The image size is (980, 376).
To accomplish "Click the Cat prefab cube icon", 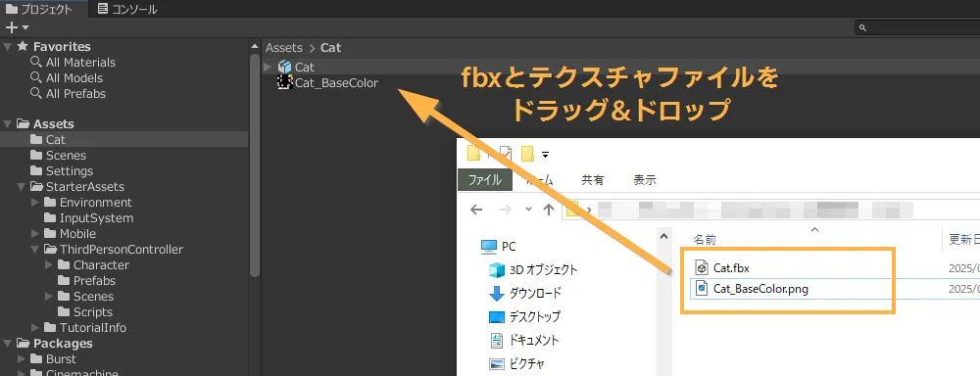I will [285, 67].
